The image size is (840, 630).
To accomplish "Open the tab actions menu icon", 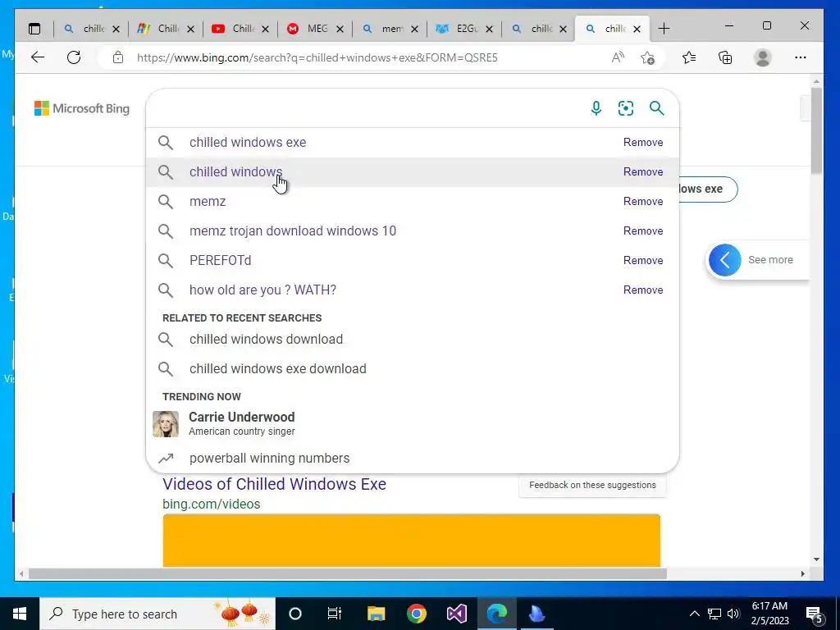I will tap(34, 29).
